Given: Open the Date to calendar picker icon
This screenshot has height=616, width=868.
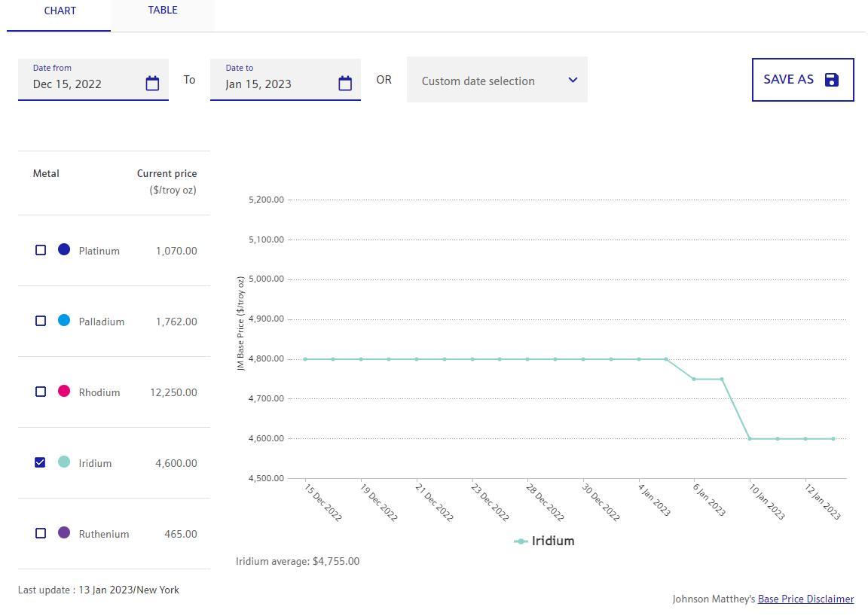Looking at the screenshot, I should point(345,84).
